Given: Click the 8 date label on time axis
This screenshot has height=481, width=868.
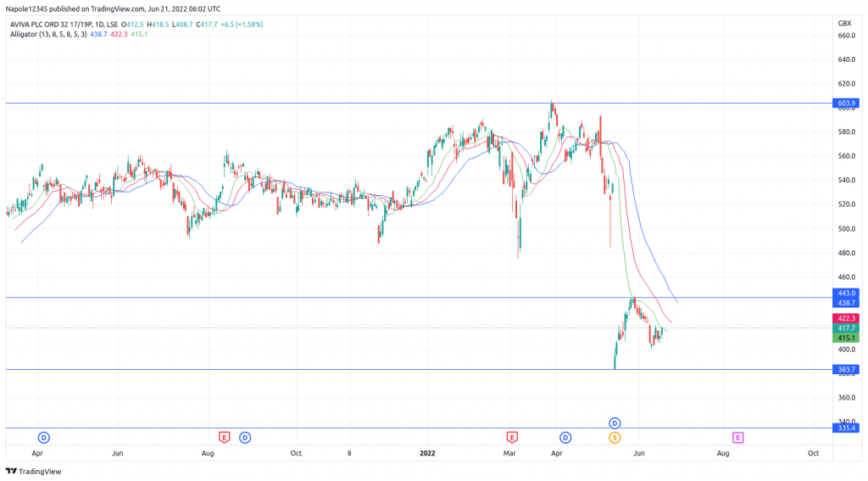Looking at the screenshot, I should coord(349,453).
